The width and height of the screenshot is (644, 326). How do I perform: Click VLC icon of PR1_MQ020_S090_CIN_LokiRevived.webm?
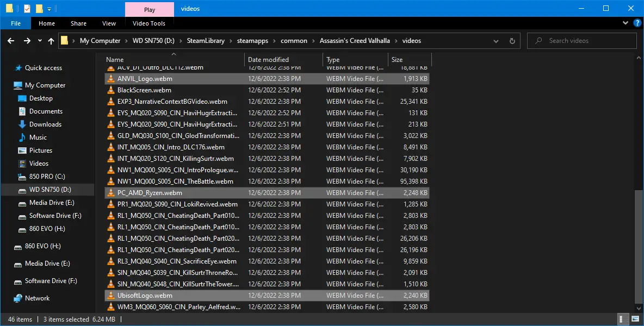[x=110, y=204]
